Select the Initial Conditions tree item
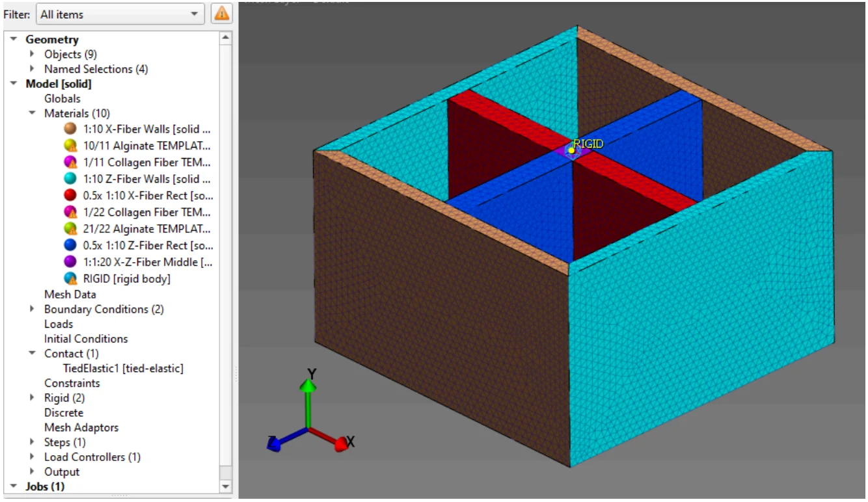The image size is (868, 502). (86, 339)
